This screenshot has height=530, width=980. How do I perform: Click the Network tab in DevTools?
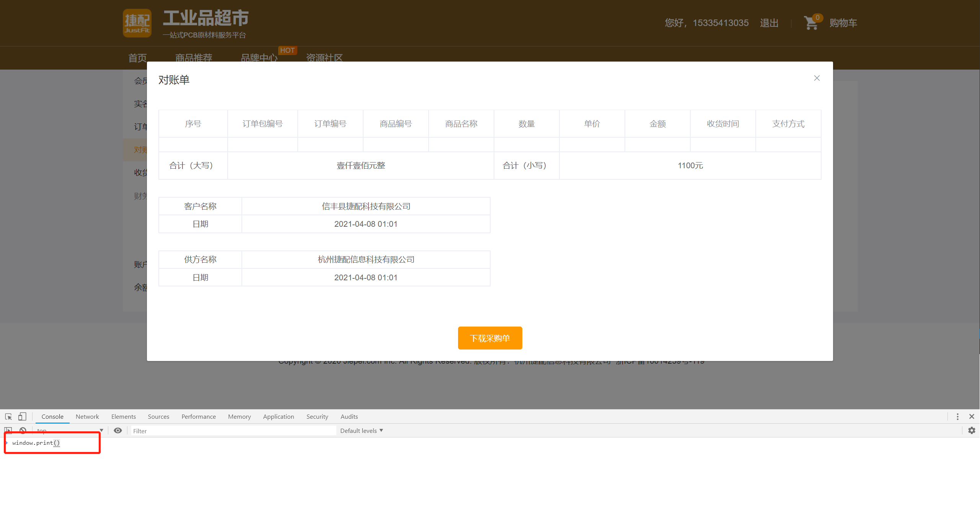(x=87, y=416)
